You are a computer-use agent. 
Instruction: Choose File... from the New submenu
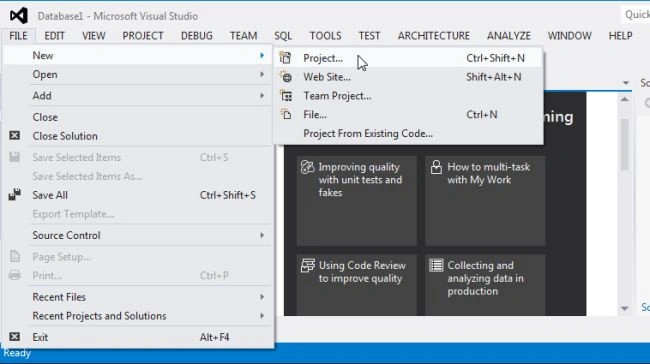pyautogui.click(x=408, y=114)
